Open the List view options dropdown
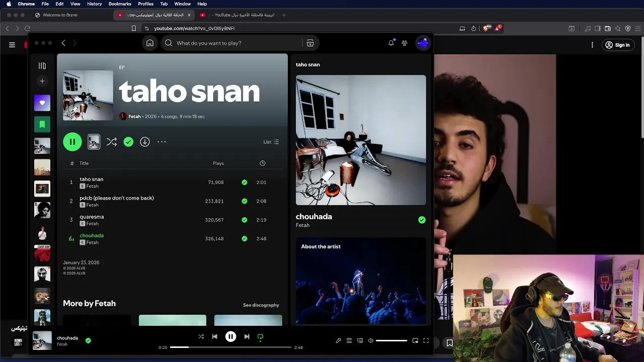This screenshot has width=644, height=362. (271, 142)
